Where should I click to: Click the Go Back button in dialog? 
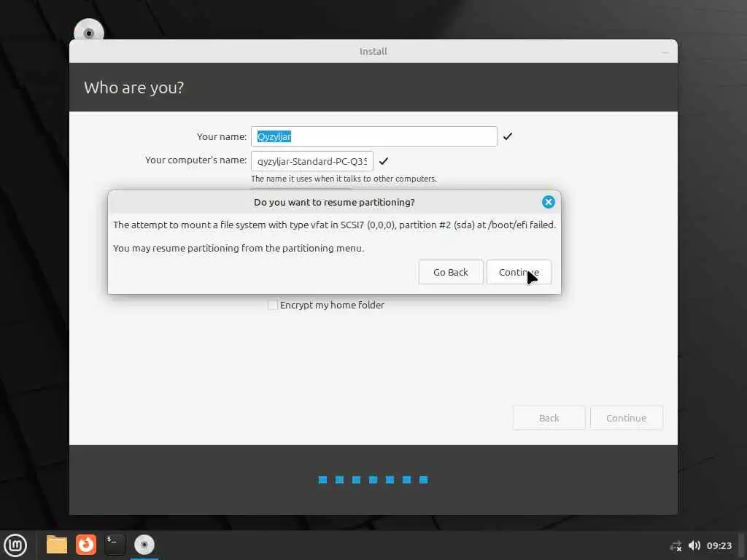(451, 272)
